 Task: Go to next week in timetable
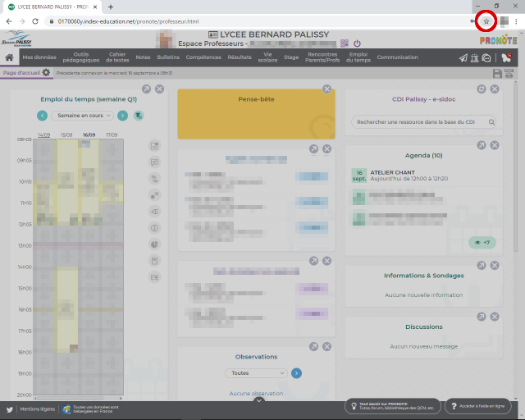click(x=122, y=116)
